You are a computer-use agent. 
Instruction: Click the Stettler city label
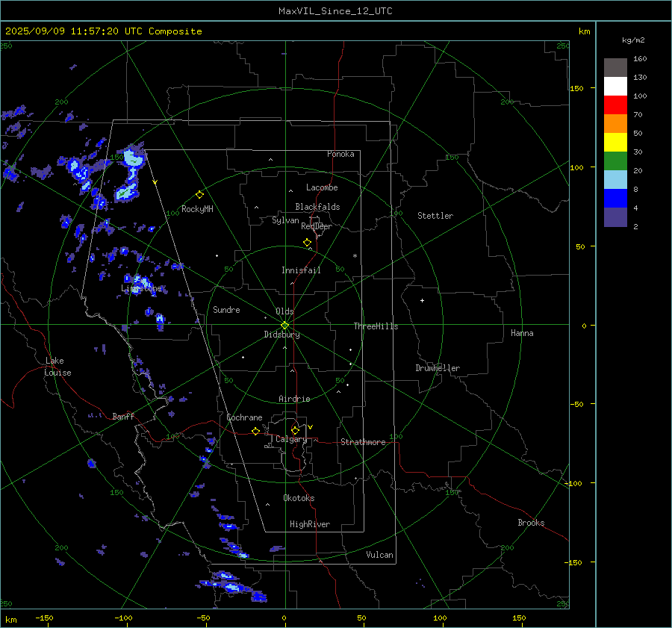435,216
